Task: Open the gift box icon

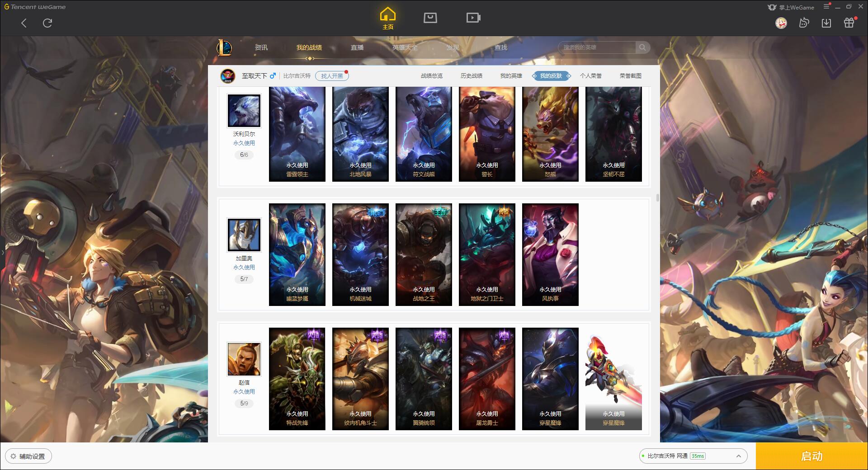Action: point(849,23)
